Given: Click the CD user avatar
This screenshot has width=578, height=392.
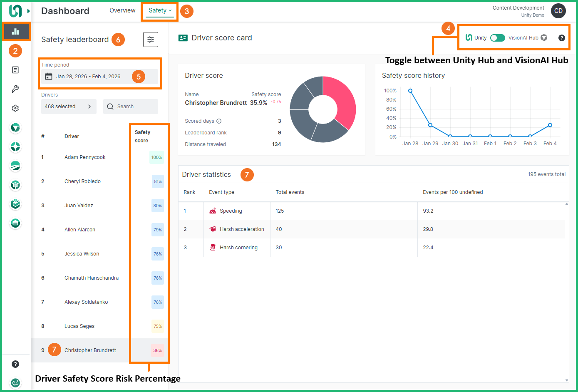Looking at the screenshot, I should pyautogui.click(x=558, y=11).
